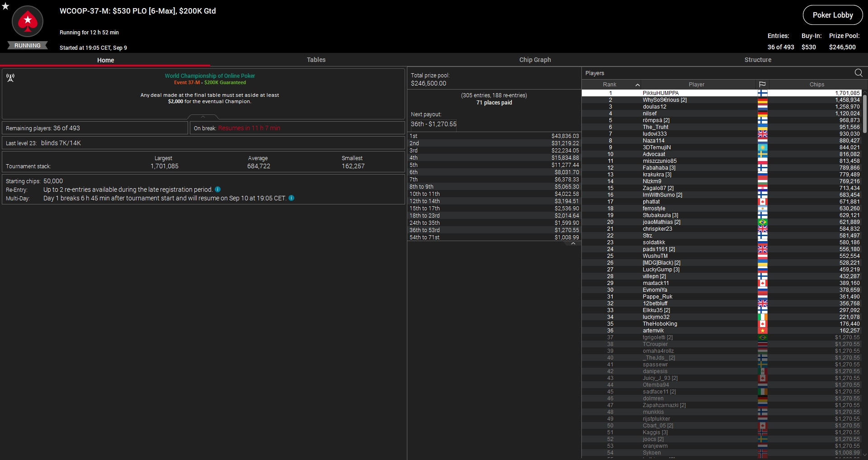Screen dimensions: 868x460
Task: Select player krakukra row
Action: pyautogui.click(x=722, y=175)
